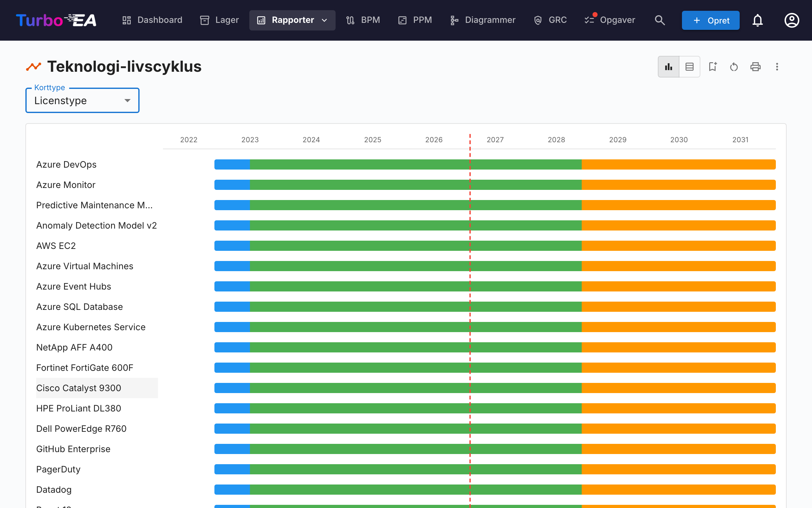
Task: Open the BPM navigation item
Action: pyautogui.click(x=363, y=20)
